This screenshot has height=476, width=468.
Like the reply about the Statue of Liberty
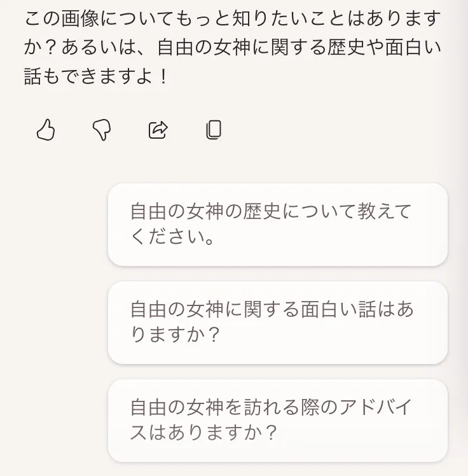pos(46,130)
